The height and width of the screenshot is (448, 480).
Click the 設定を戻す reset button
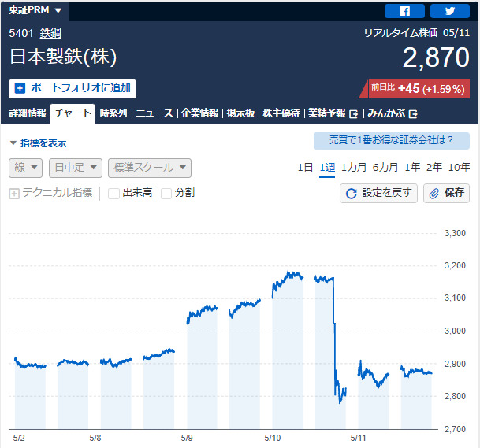click(378, 193)
